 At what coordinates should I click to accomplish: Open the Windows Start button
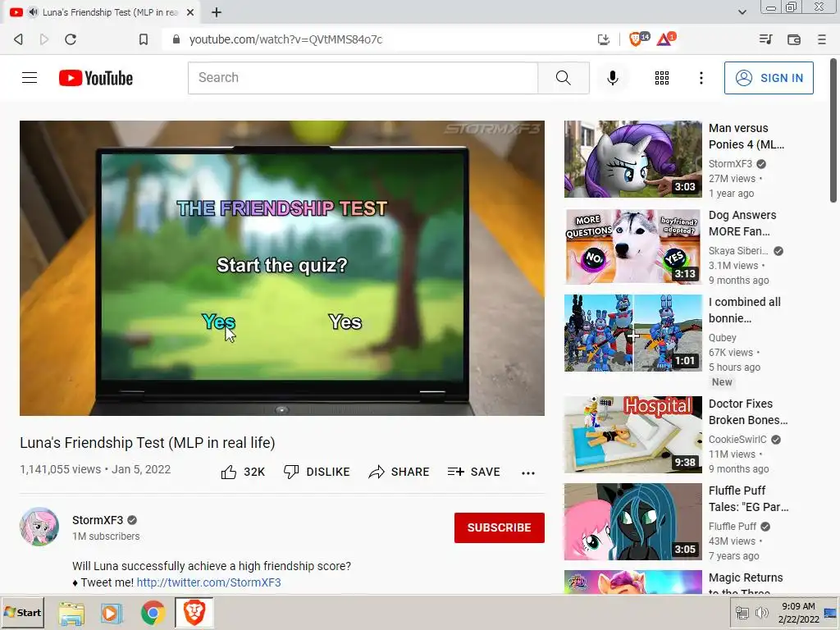(22, 612)
